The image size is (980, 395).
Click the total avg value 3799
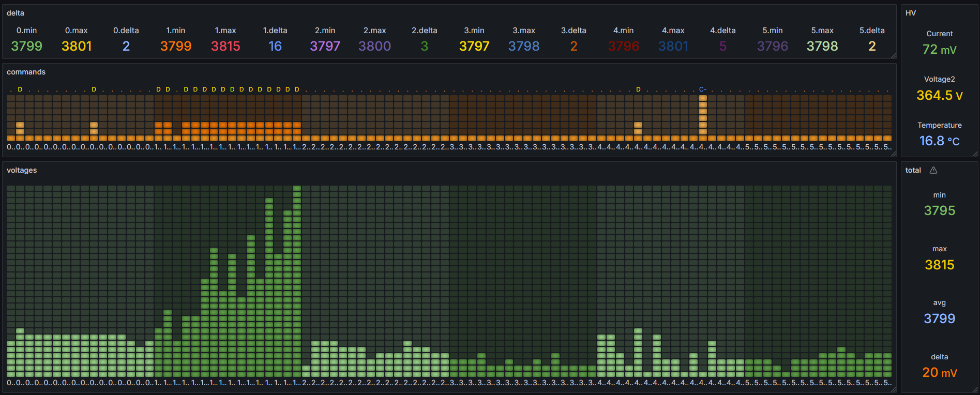[939, 318]
